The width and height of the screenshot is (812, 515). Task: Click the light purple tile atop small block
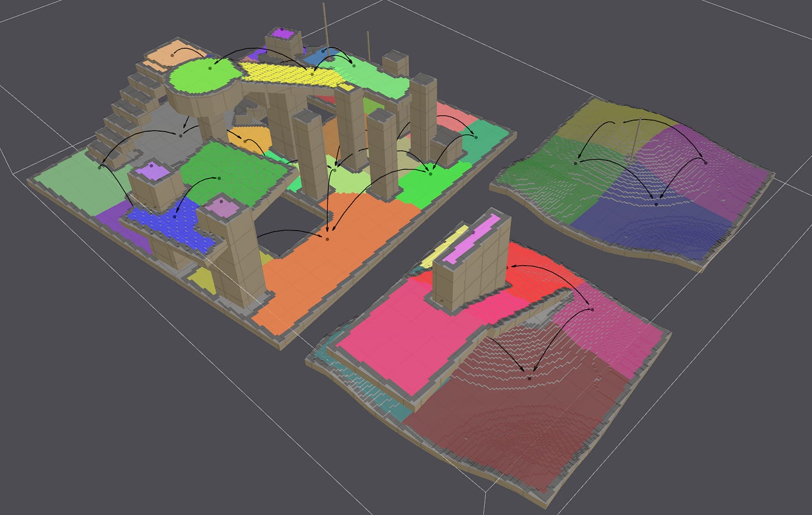[x=152, y=170]
